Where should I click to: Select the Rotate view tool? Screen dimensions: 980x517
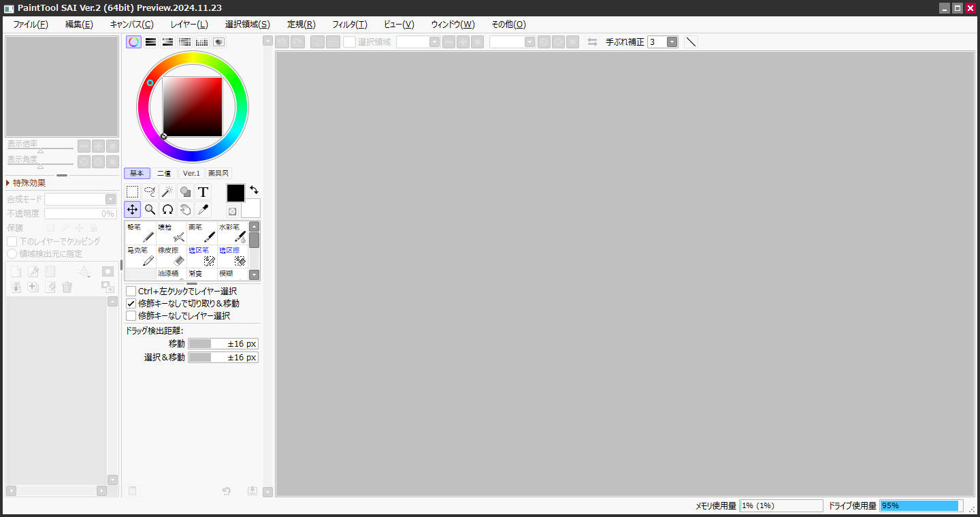[x=167, y=209]
